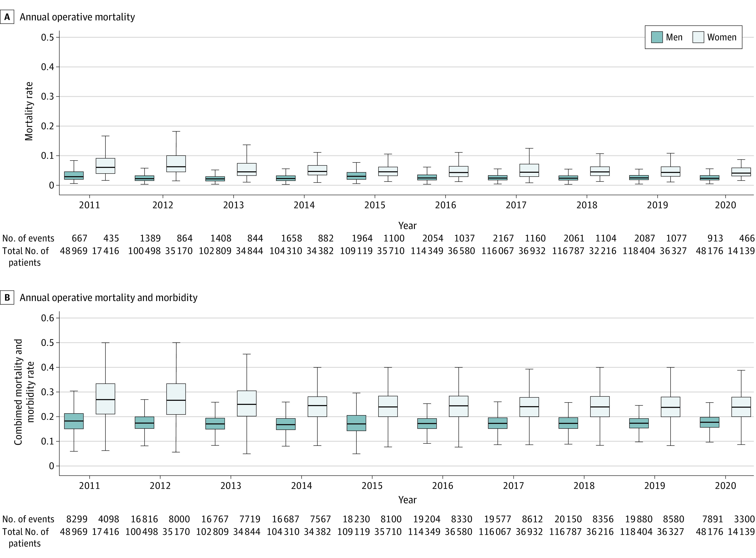Image resolution: width=756 pixels, height=558 pixels.
Task: Click 'Total No. of patients' label in panel B
Action: [x=26, y=537]
